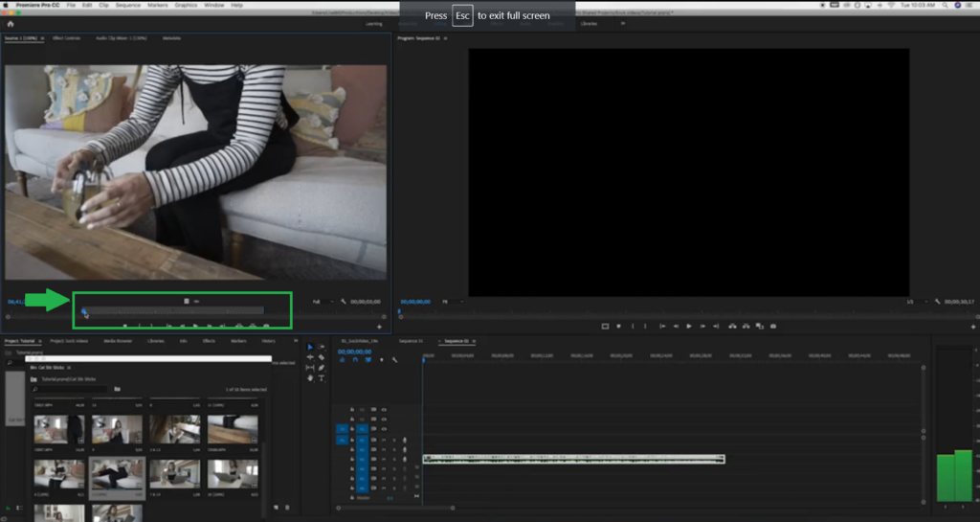Select the Slip tool

pos(310,368)
